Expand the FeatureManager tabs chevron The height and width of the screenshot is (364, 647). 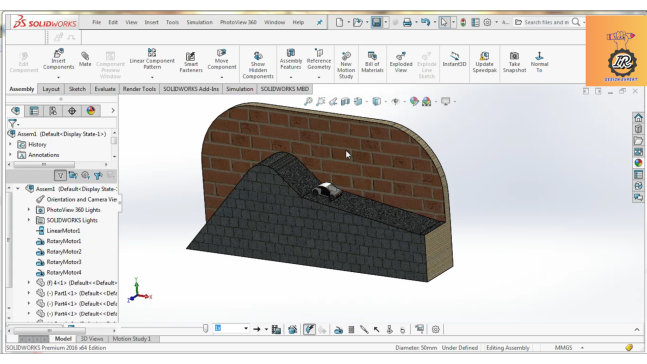coord(113,111)
